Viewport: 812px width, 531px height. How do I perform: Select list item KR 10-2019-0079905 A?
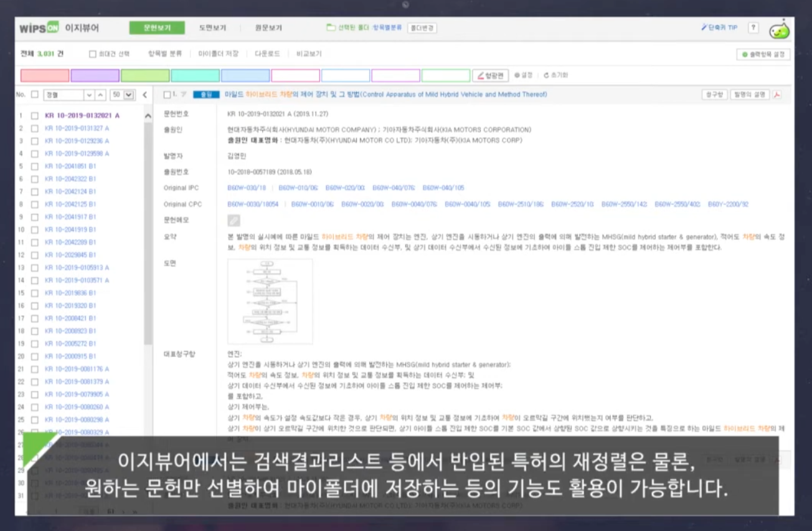coord(77,395)
